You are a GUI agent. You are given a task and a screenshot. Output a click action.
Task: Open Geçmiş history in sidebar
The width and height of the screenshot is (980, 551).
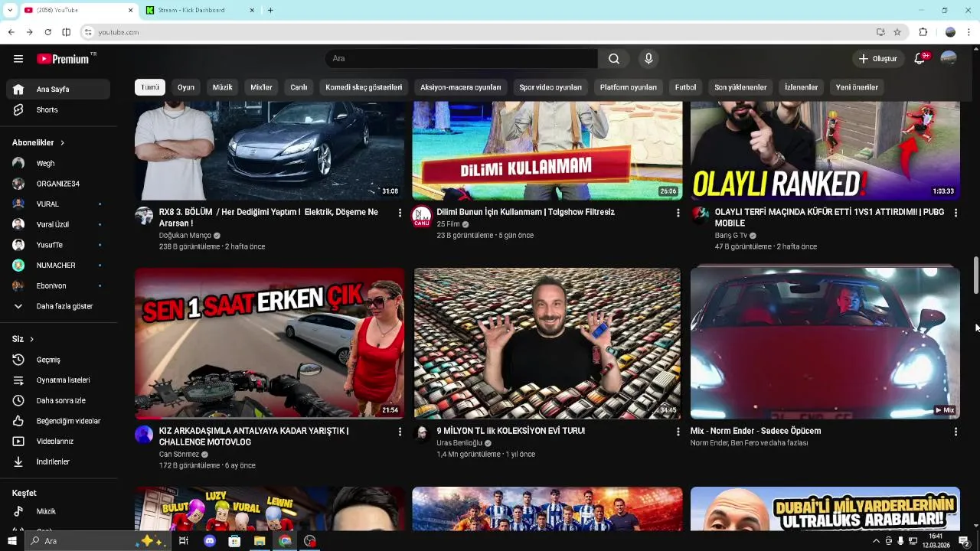pos(58,360)
